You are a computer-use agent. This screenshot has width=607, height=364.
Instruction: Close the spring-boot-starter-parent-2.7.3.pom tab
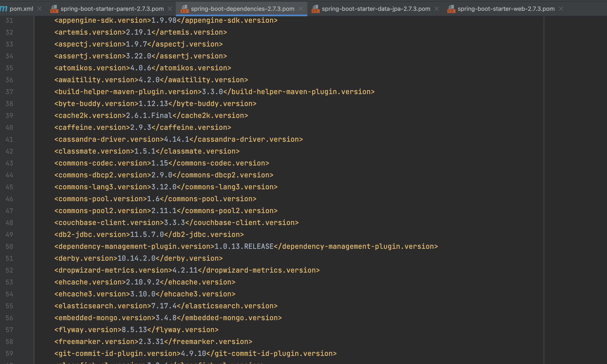coord(170,9)
